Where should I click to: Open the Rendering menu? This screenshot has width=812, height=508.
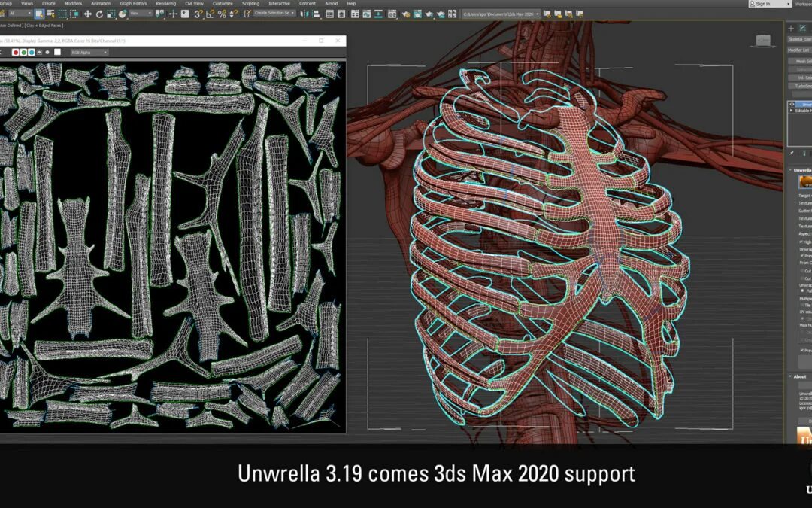(165, 4)
